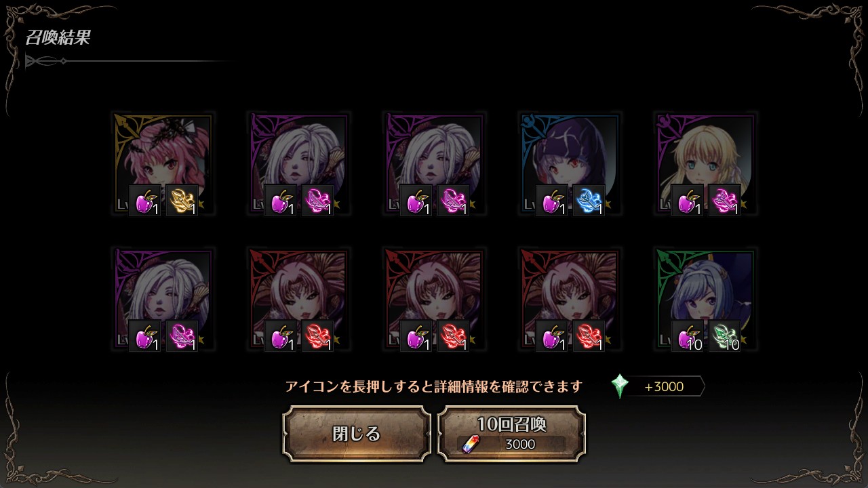
Task: Click the green crystal shard icon showing 10
Action: (x=724, y=336)
